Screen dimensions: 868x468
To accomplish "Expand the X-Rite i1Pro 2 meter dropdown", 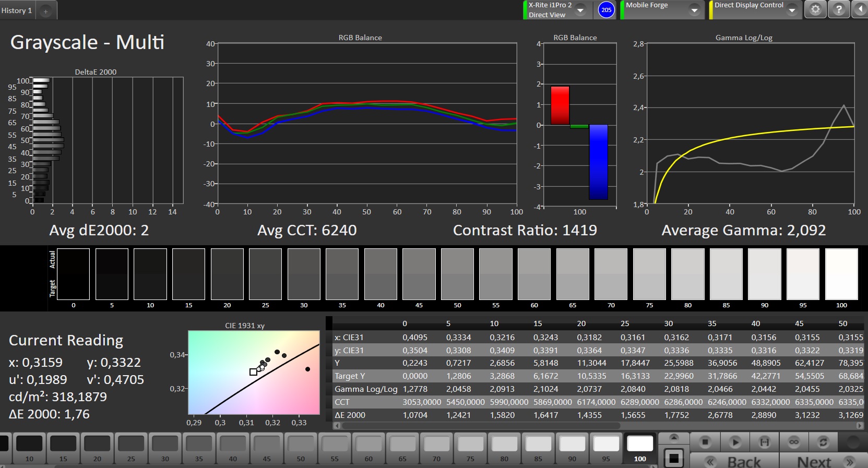I will tap(580, 10).
